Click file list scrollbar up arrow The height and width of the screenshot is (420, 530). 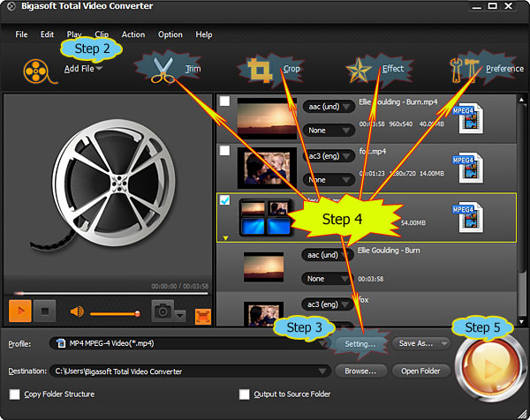(521, 100)
